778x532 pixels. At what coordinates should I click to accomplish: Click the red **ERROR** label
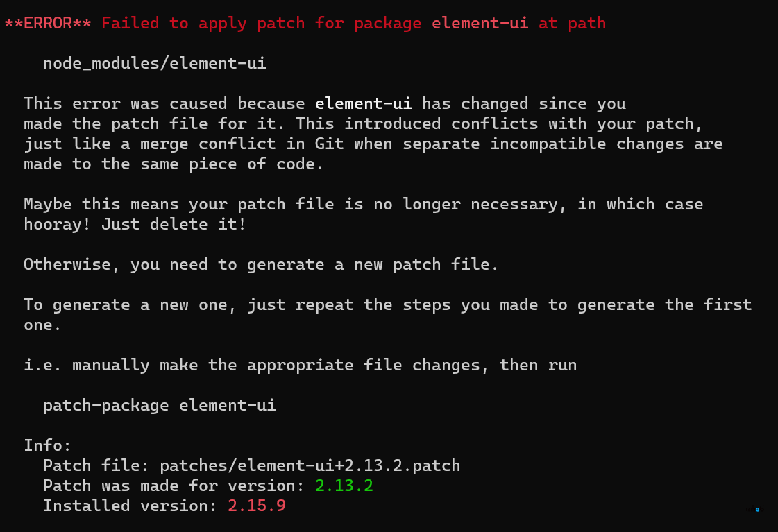pyautogui.click(x=48, y=24)
